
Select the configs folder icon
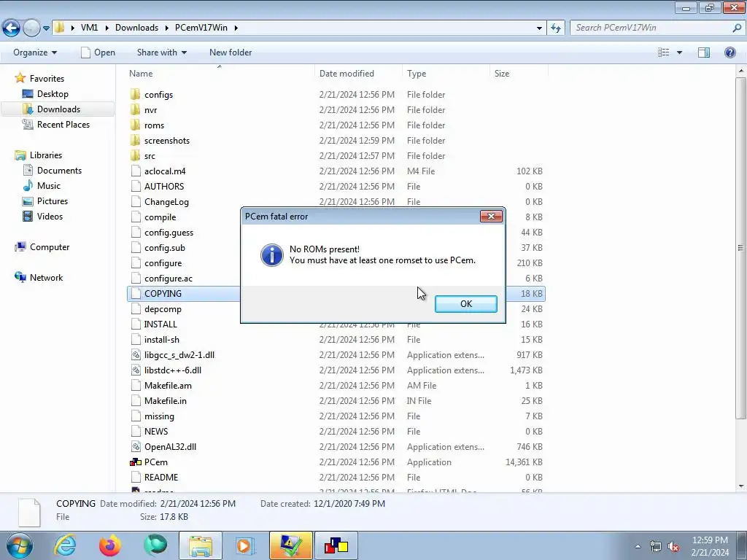tap(136, 94)
